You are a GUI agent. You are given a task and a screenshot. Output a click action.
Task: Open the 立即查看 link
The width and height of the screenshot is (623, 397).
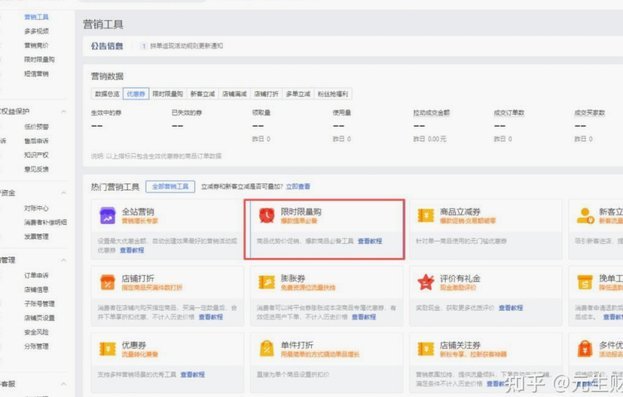pyautogui.click(x=298, y=186)
